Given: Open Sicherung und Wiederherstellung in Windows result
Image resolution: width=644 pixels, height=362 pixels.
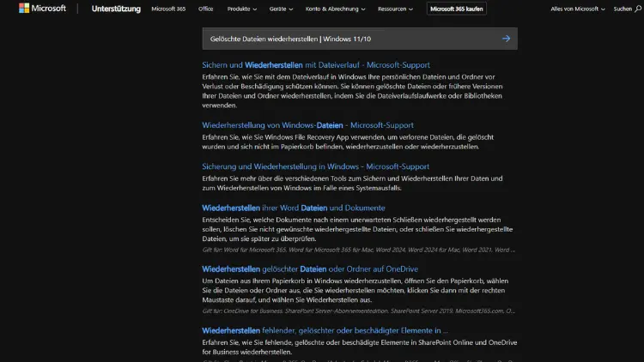Looking at the screenshot, I should [315, 166].
